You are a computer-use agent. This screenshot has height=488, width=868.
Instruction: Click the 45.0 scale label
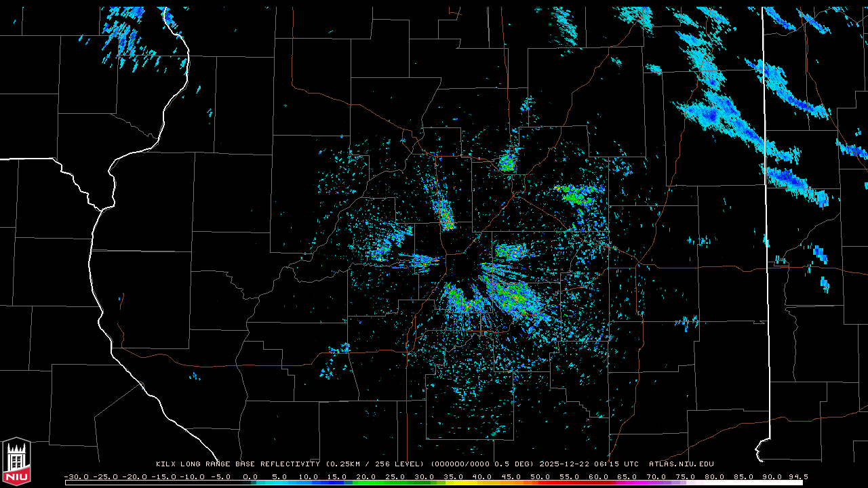(x=511, y=476)
